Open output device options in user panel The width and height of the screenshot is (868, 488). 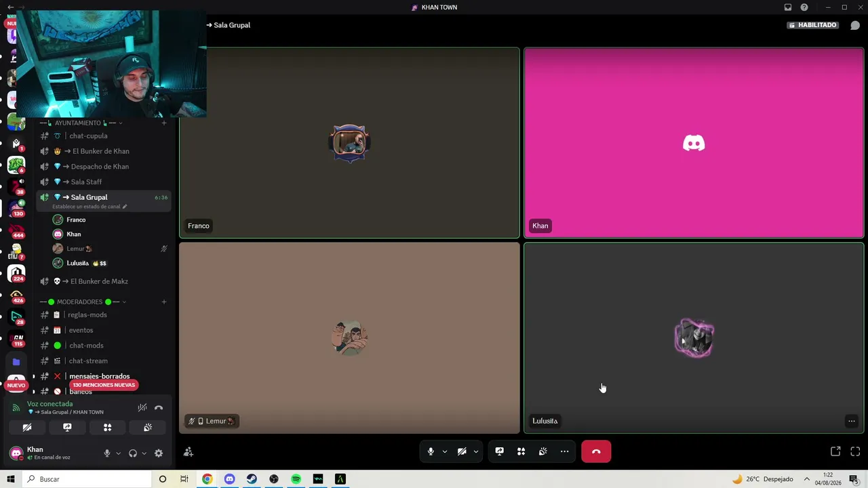[144, 453]
